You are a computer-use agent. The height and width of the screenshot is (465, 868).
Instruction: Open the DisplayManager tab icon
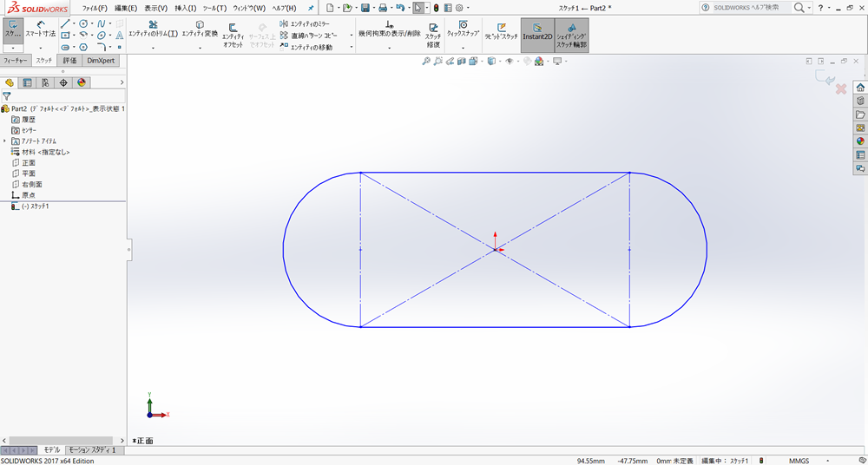click(x=82, y=82)
